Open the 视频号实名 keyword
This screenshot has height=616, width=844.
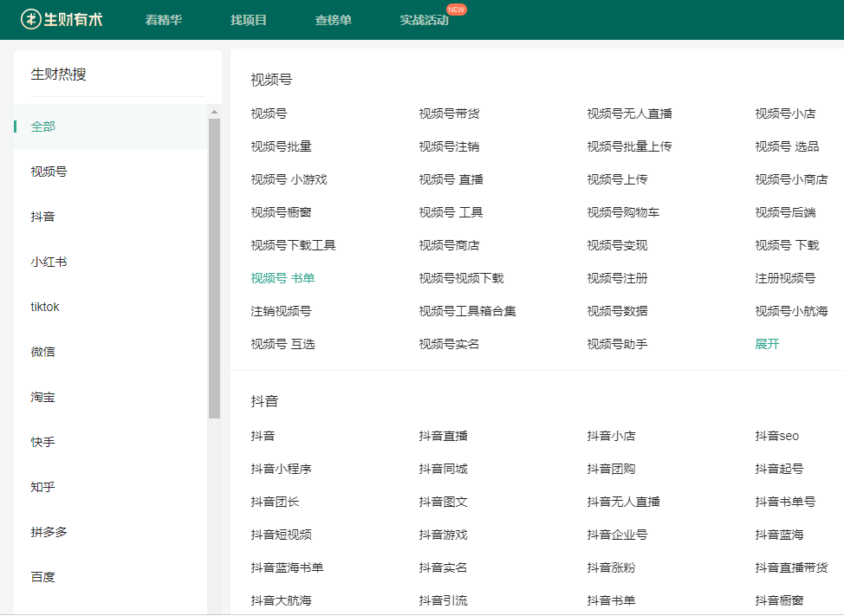(x=450, y=344)
